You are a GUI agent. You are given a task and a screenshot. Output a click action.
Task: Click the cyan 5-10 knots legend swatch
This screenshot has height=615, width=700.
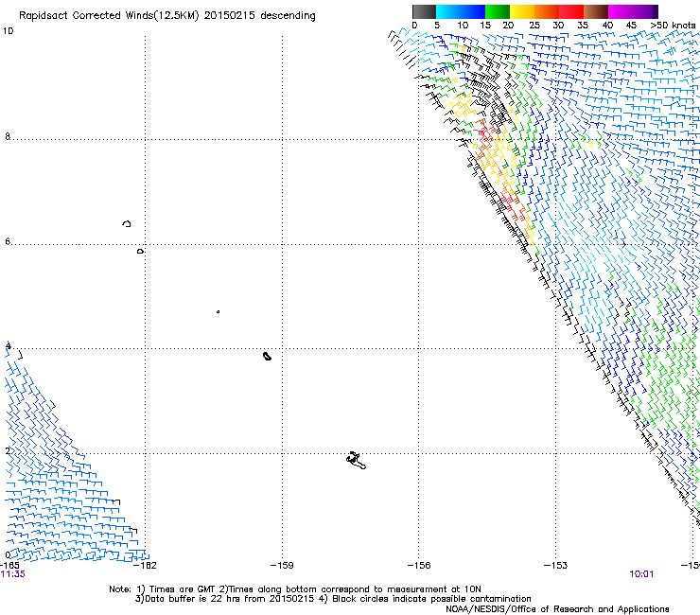pyautogui.click(x=448, y=11)
